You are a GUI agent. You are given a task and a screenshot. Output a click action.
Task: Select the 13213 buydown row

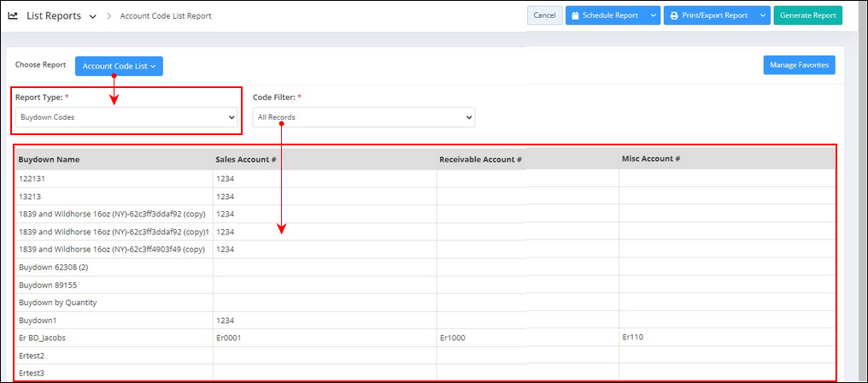click(425, 197)
